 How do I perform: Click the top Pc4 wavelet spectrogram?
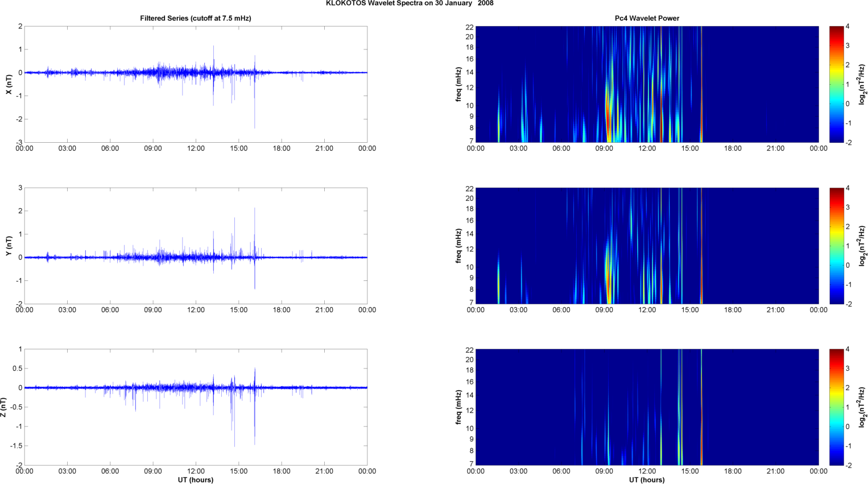tap(647, 84)
